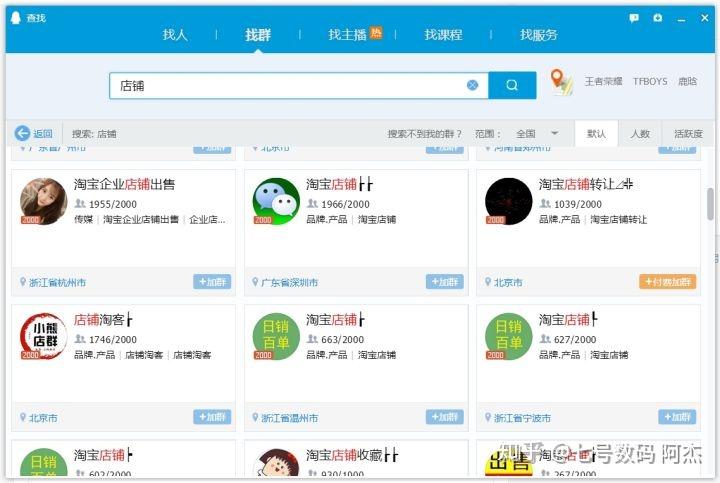The height and width of the screenshot is (483, 720).
Task: Join the group located in 浙江省杭州市
Action: 212,281
